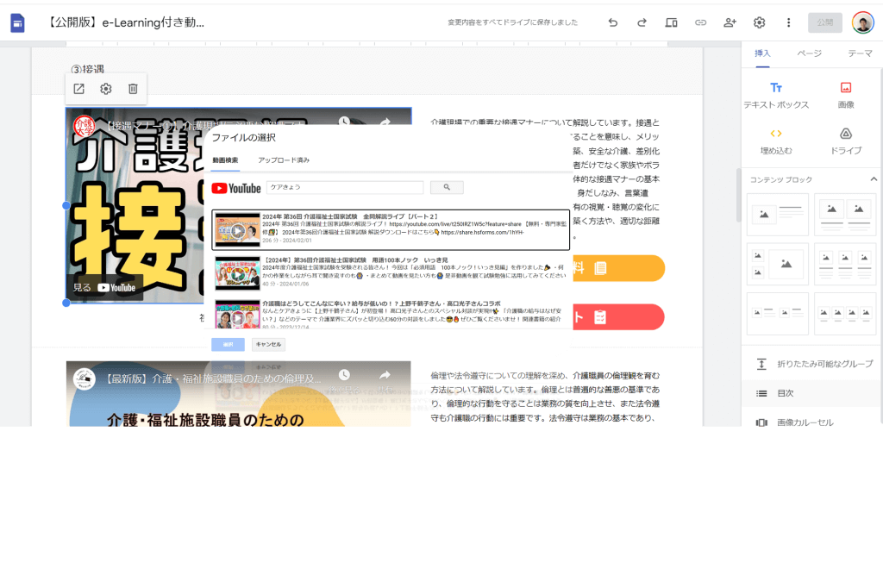Click the キャンセル button in the dialog
This screenshot has height=588, width=883.
point(268,345)
